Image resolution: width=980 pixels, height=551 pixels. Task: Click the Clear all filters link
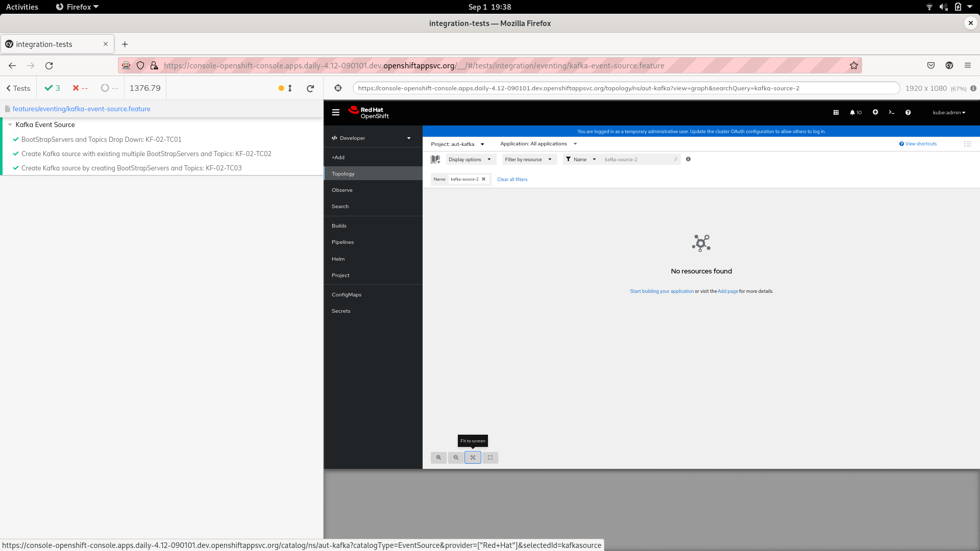coord(512,179)
